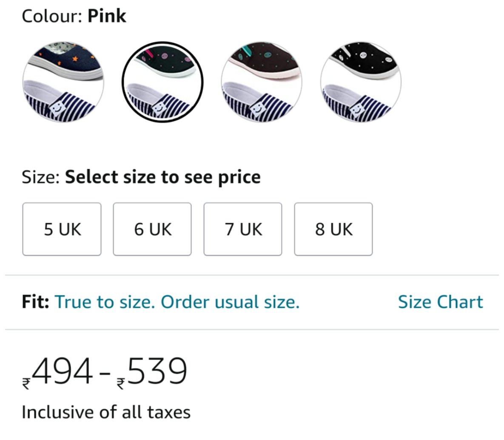Screen dimensions: 504x440
Task: Click the ₹494 lower price
Action: point(58,372)
